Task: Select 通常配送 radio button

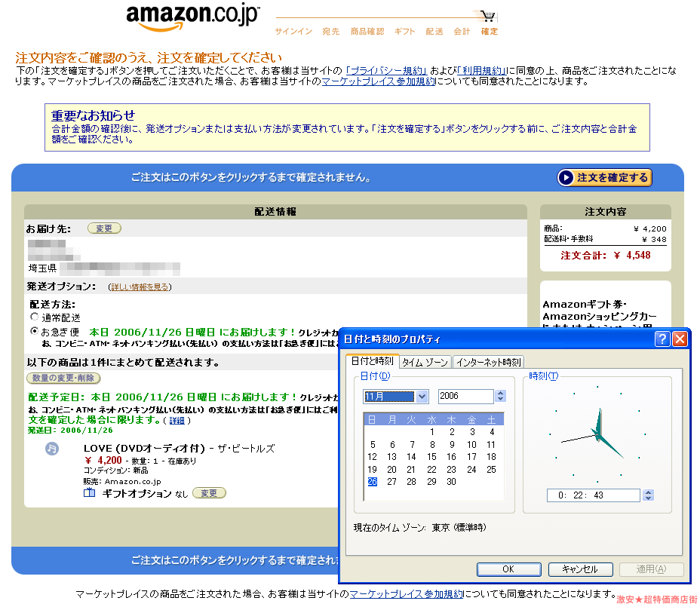Action: tap(35, 317)
